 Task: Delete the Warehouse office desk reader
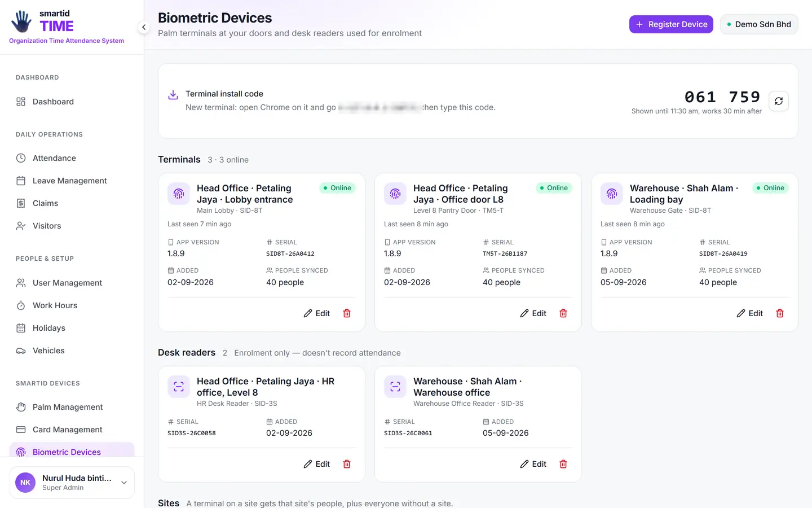(x=563, y=464)
